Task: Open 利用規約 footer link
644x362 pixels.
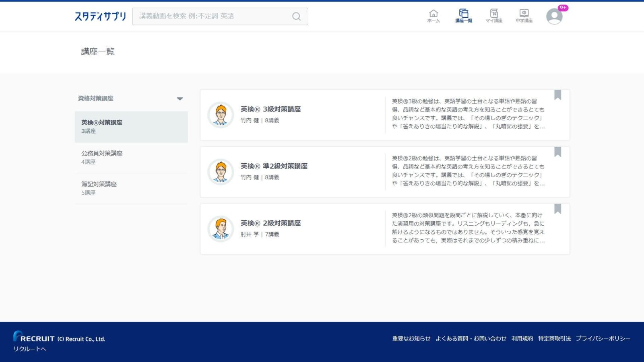Action: pos(522,339)
